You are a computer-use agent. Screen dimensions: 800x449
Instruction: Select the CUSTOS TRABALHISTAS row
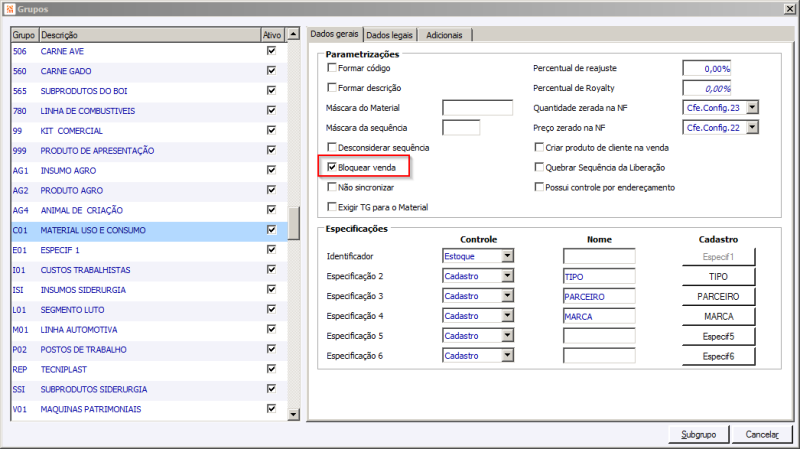(x=149, y=270)
